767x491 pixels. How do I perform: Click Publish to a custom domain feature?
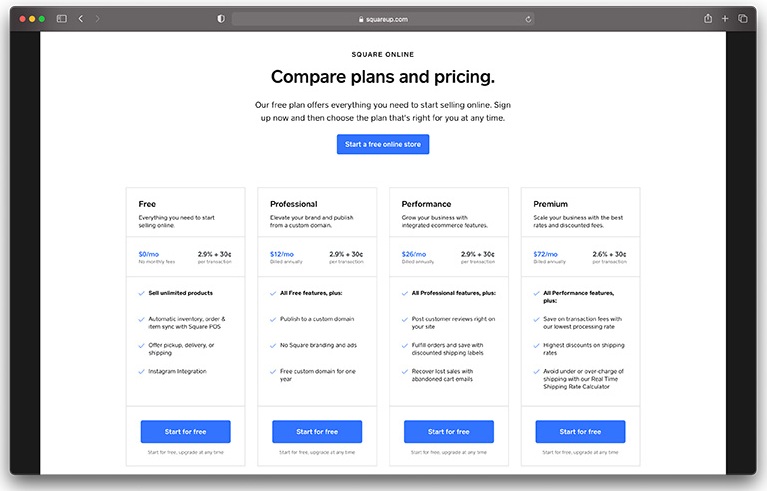[317, 319]
